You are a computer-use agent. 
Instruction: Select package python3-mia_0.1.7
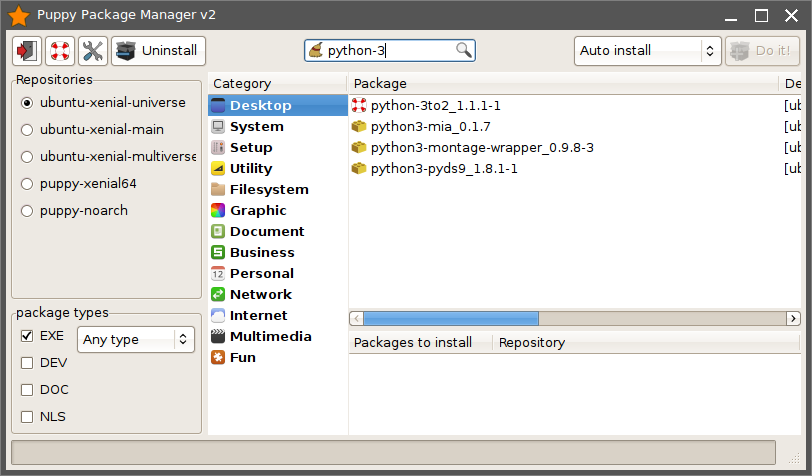pyautogui.click(x=575, y=126)
